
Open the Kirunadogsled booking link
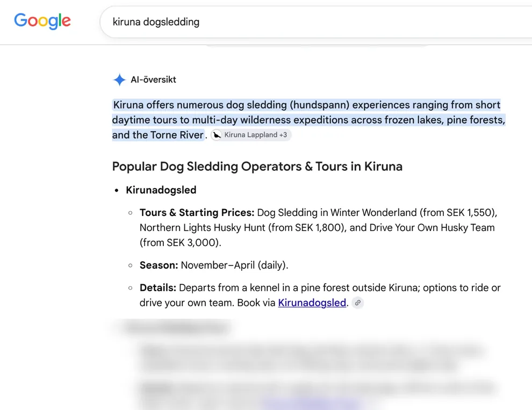click(312, 303)
